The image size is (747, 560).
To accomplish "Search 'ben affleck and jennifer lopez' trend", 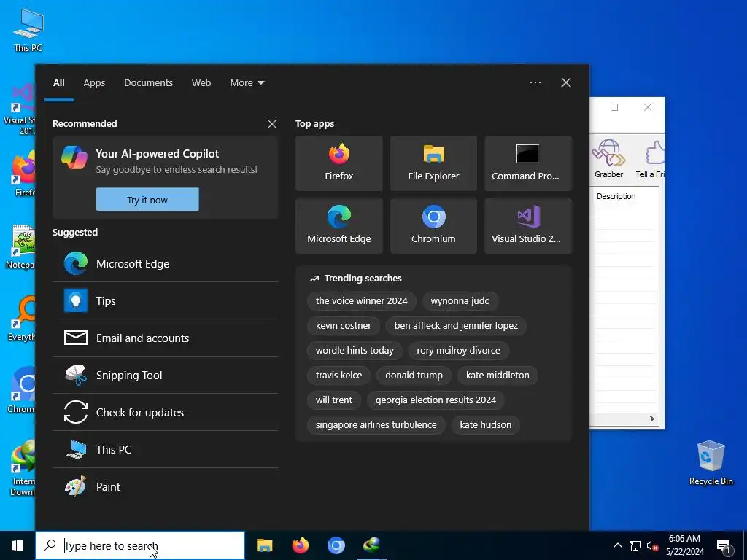I will click(456, 326).
